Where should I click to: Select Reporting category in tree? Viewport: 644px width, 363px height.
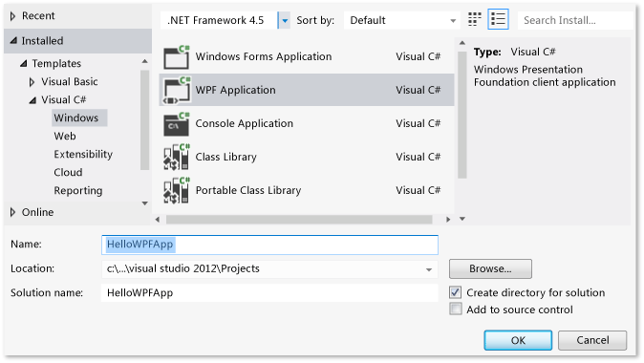pos(78,190)
